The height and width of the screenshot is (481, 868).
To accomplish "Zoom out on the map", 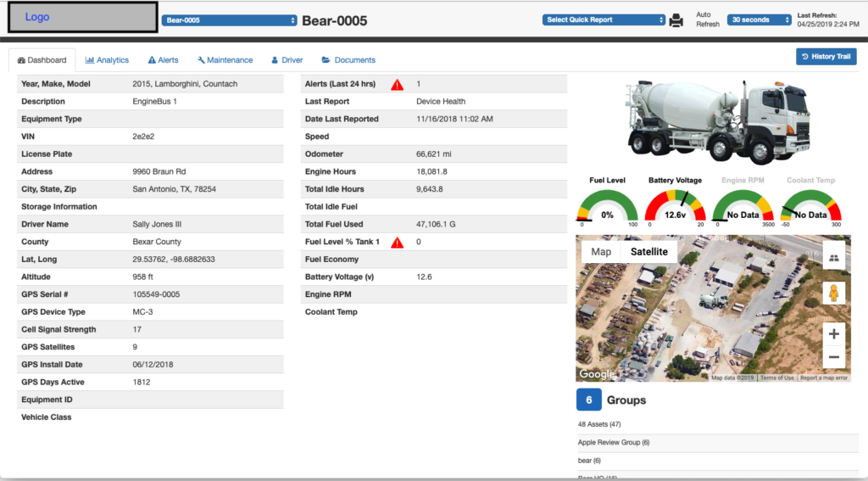I will tap(834, 357).
